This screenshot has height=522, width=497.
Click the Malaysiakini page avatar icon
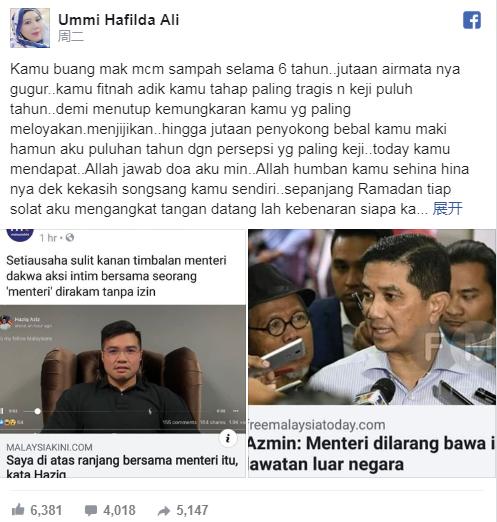(x=20, y=234)
